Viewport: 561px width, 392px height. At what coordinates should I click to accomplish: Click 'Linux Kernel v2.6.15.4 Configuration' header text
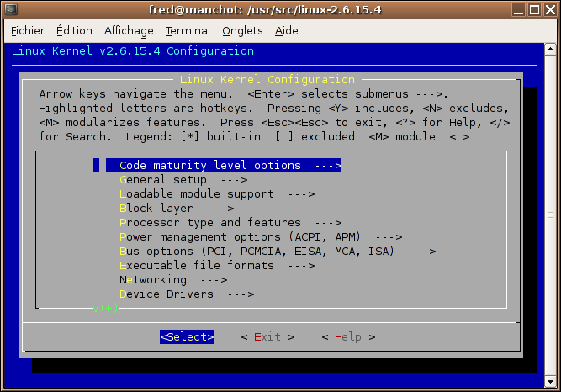(x=133, y=50)
